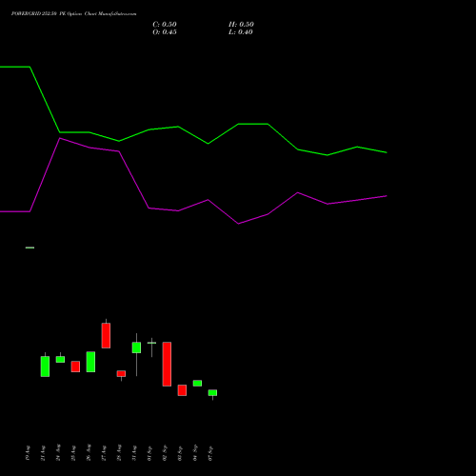The height and width of the screenshot is (476, 476).
Task: Click the '31 Aug' date label
Action: click(134, 453)
